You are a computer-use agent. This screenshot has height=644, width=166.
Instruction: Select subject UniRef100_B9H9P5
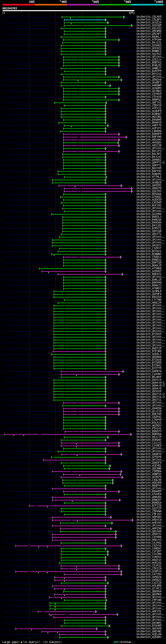pos(149,134)
